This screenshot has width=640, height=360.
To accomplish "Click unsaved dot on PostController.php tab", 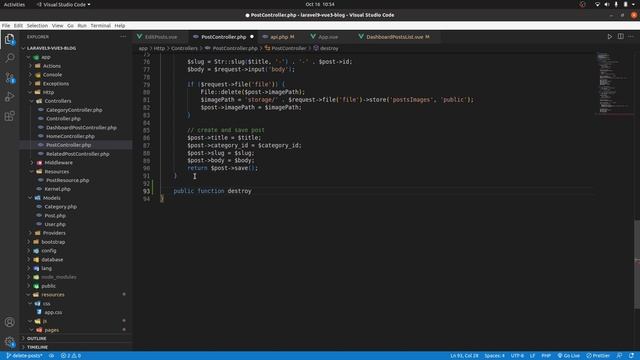I will (252, 37).
